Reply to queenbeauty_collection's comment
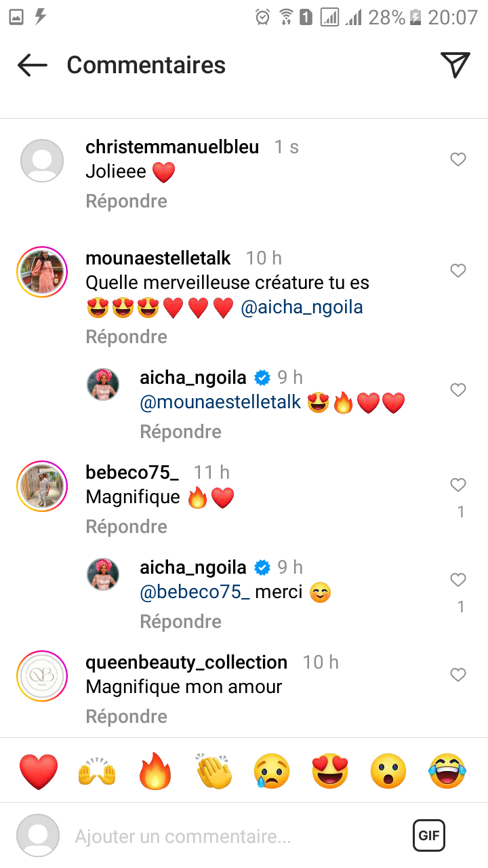488x868 pixels. click(126, 716)
